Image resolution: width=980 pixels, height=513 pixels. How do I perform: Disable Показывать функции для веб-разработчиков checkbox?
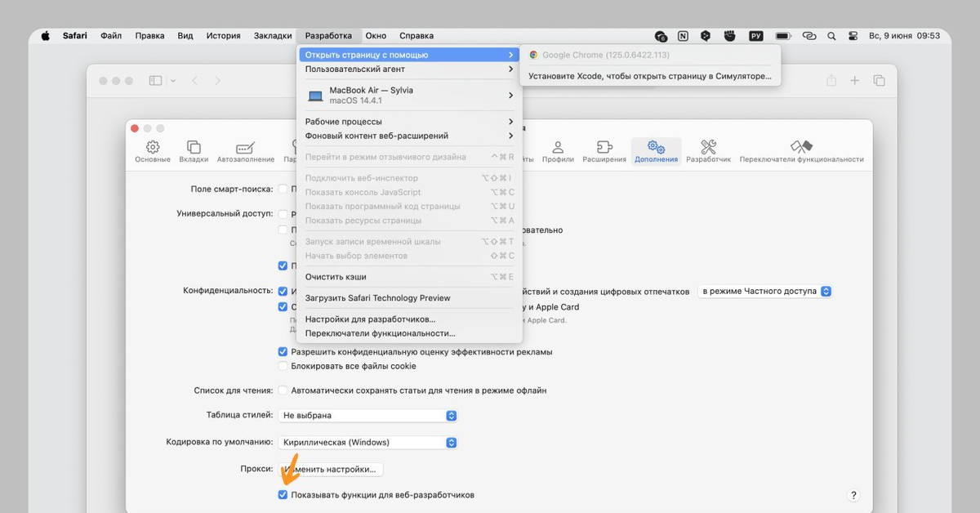click(x=283, y=495)
